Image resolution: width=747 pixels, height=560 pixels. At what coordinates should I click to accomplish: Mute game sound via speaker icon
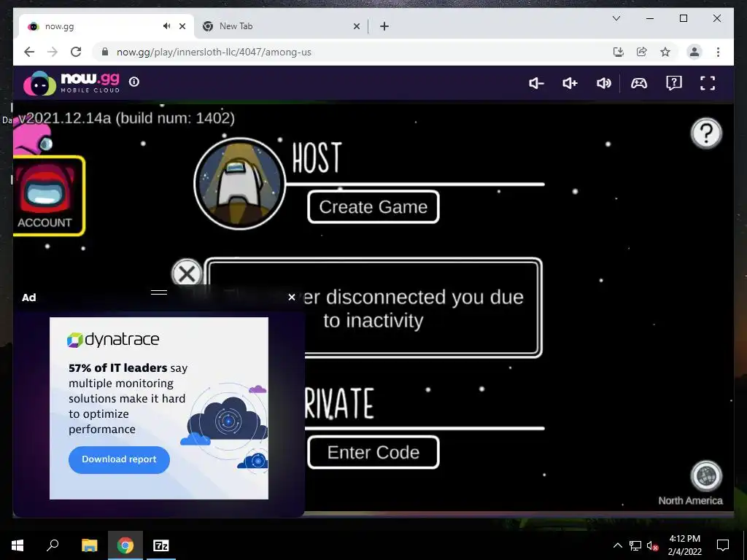pyautogui.click(x=603, y=83)
